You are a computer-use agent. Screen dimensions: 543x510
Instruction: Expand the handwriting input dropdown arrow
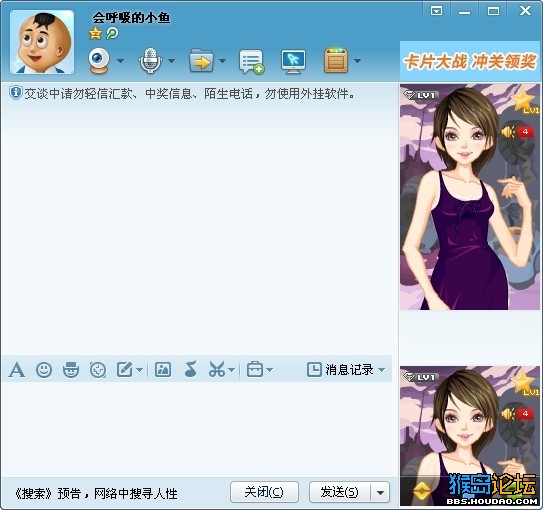[x=140, y=370]
